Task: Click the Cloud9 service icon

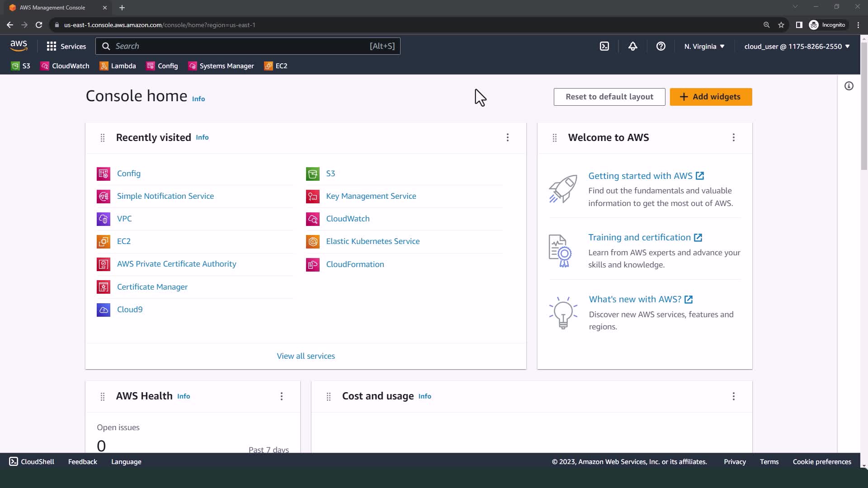Action: pos(104,310)
